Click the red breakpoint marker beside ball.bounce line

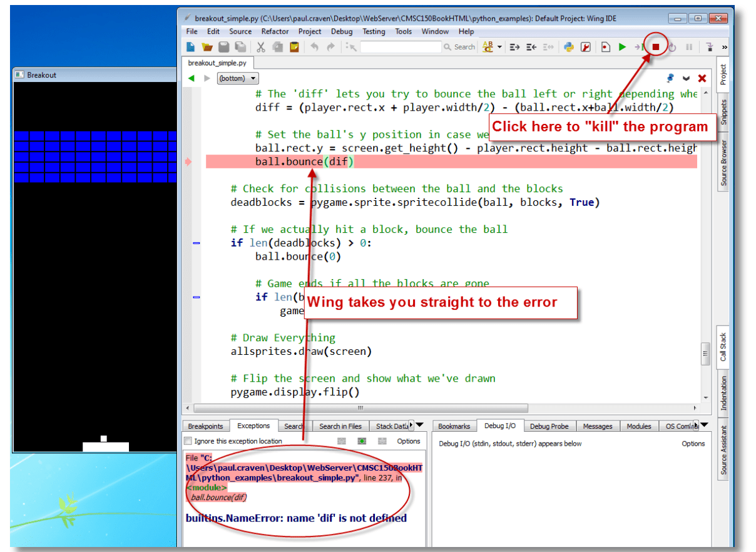coord(189,161)
